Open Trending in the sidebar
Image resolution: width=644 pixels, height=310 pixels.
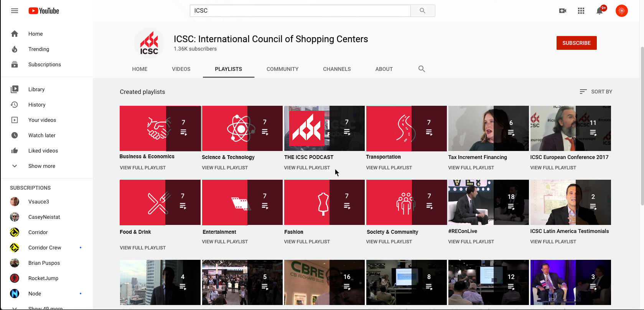pyautogui.click(x=46, y=49)
